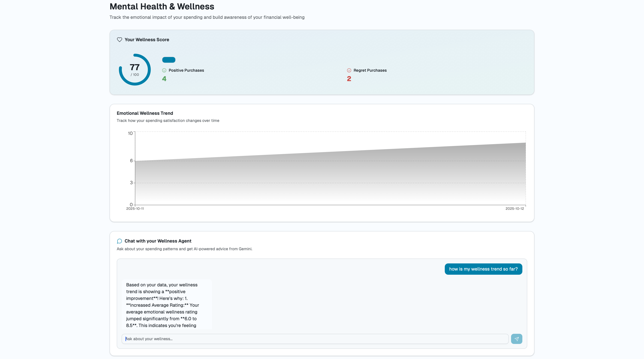Click the green number 4 under Positive Purchases

click(164, 79)
